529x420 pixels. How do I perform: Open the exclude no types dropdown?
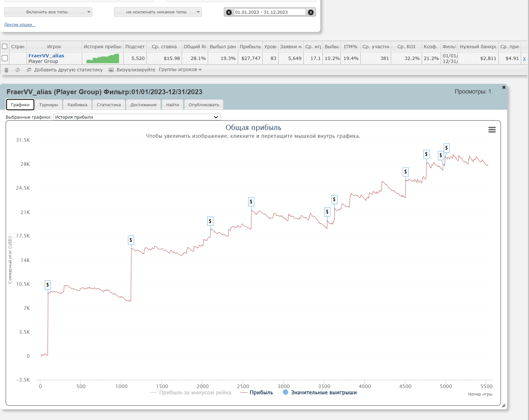(x=158, y=12)
